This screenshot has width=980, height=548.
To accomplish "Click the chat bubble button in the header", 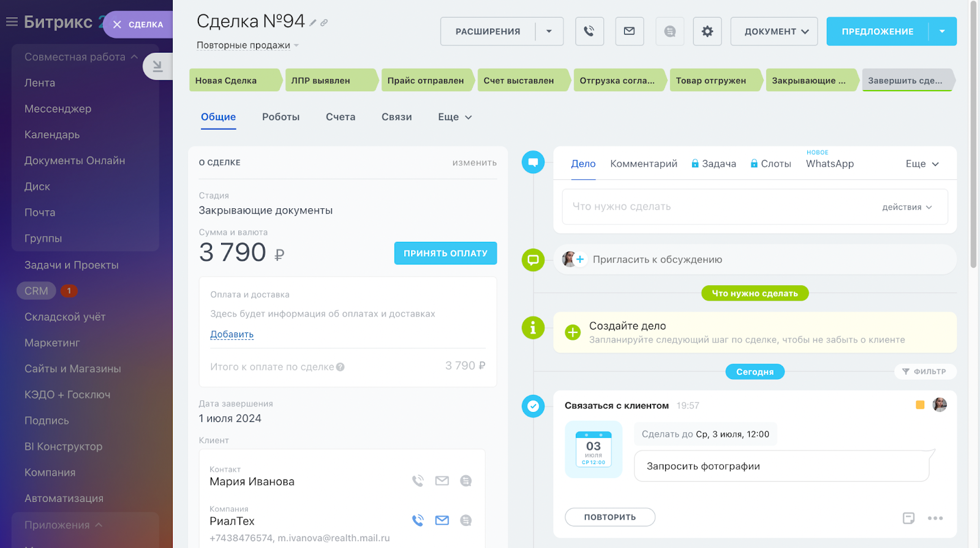I will tap(669, 31).
